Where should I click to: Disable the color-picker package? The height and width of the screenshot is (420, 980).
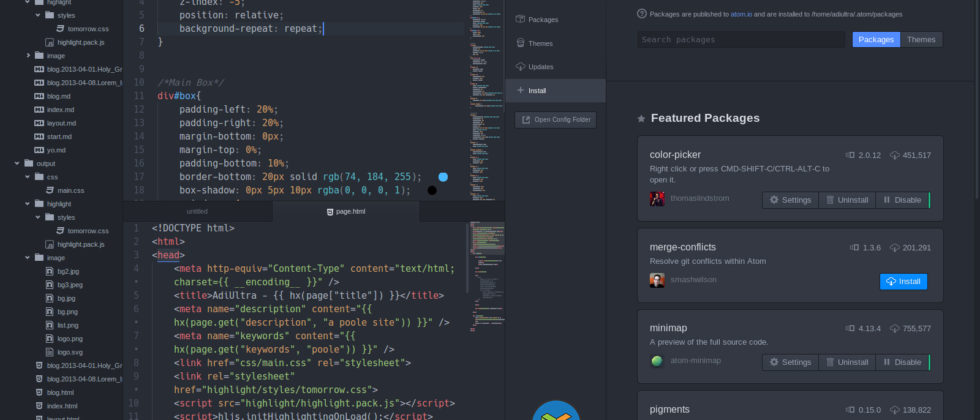tap(903, 200)
